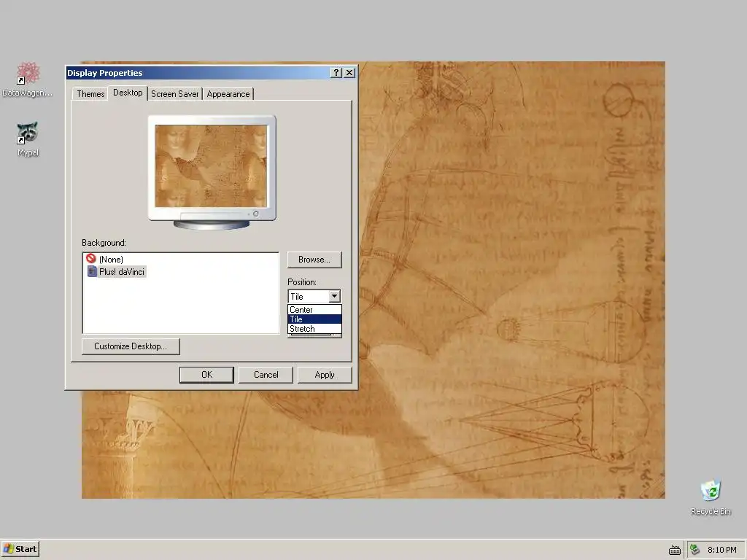Open Customize Desktop... settings
747x560 pixels.
tap(131, 346)
